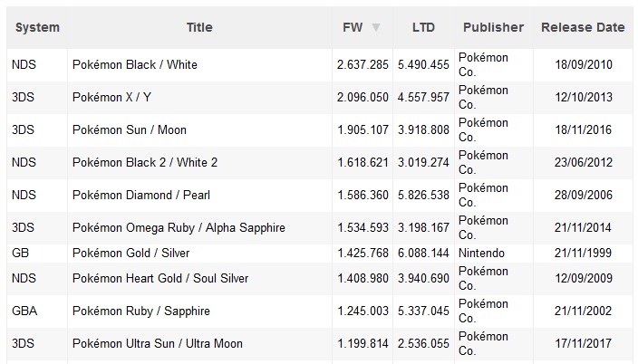The width and height of the screenshot is (638, 364).
Task: Click the 6.088.144 LTD value
Action: [423, 253]
